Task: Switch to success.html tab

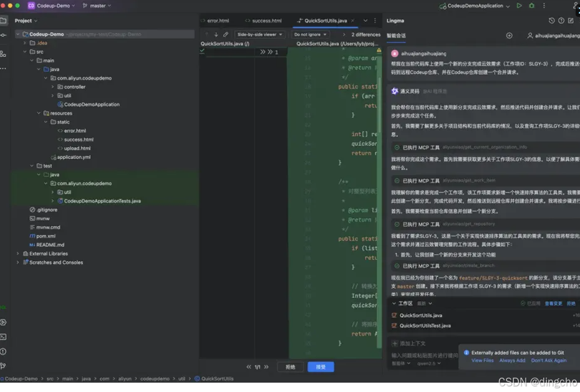Action: click(x=263, y=21)
